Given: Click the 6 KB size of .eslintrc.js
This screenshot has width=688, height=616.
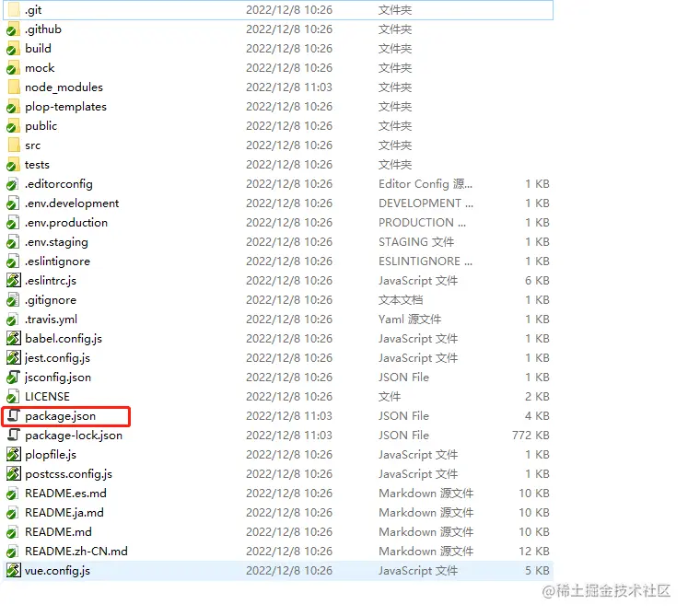Looking at the screenshot, I should (x=537, y=280).
